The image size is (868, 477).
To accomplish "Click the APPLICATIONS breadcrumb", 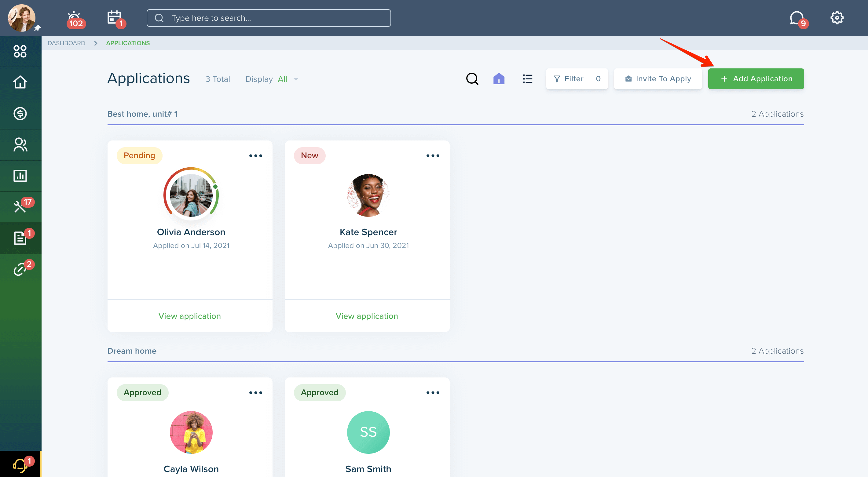I will click(128, 43).
